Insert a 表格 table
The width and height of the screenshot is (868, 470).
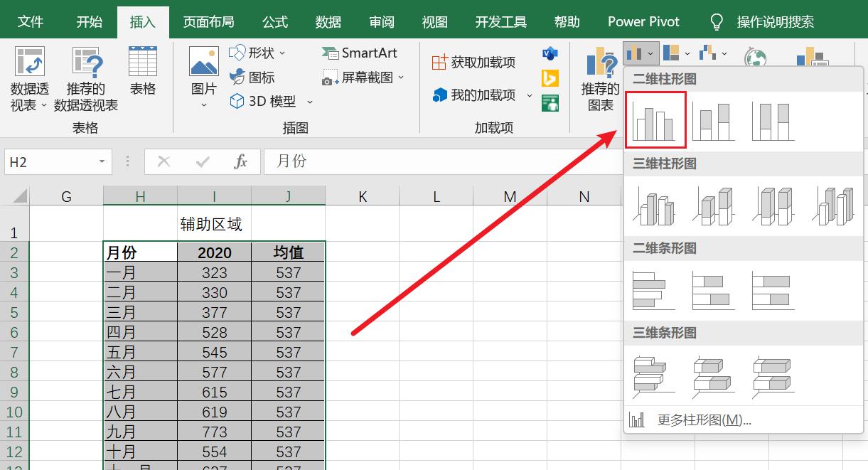[143, 71]
